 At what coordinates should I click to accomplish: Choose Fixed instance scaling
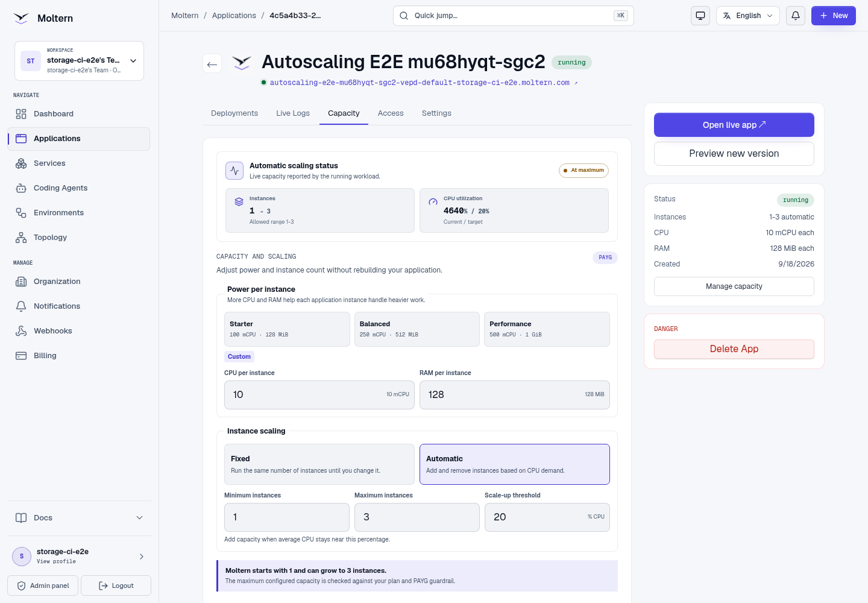[x=319, y=464]
